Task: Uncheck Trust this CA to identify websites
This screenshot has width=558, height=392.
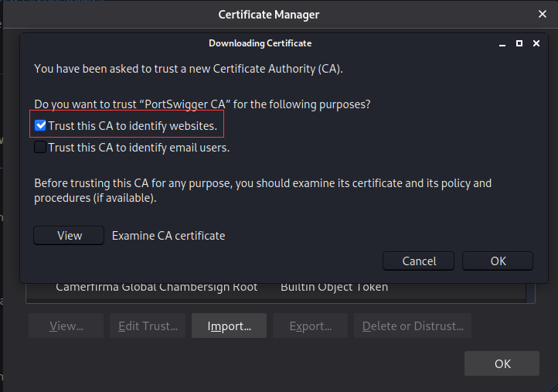Action: tap(41, 125)
